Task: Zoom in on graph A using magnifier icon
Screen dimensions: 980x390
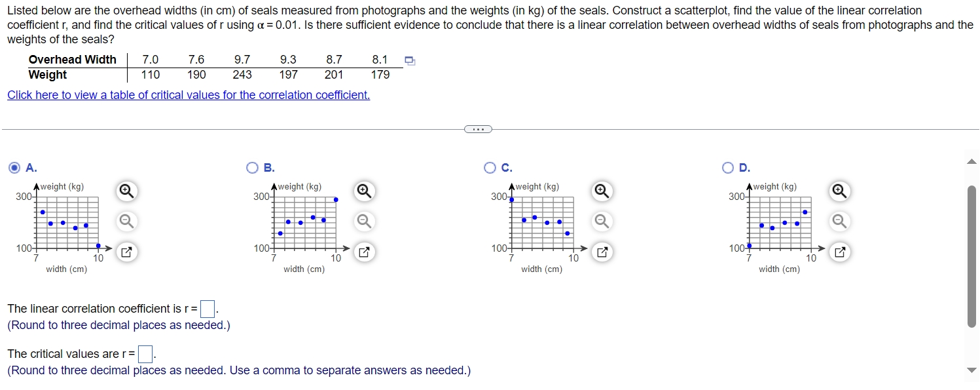Action: [126, 191]
